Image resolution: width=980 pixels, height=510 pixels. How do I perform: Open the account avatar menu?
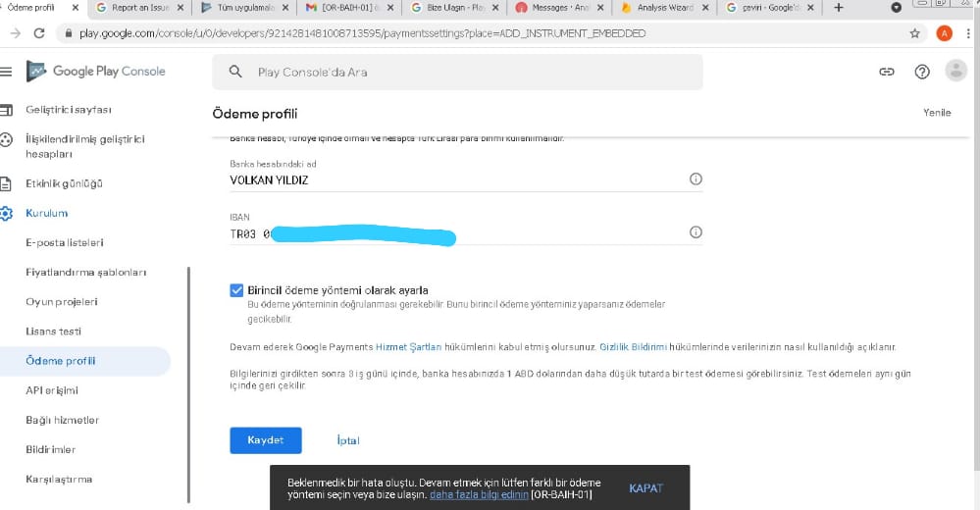click(x=955, y=71)
